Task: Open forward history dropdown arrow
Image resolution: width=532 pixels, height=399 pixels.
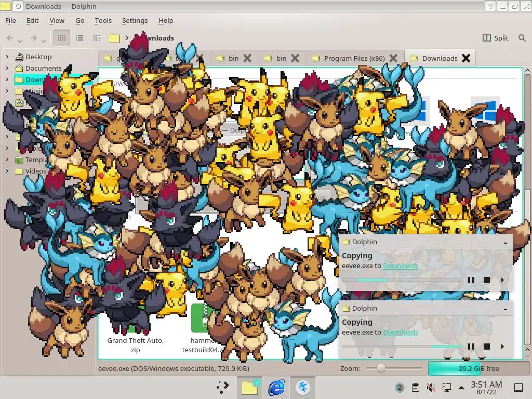Action: pyautogui.click(x=44, y=41)
